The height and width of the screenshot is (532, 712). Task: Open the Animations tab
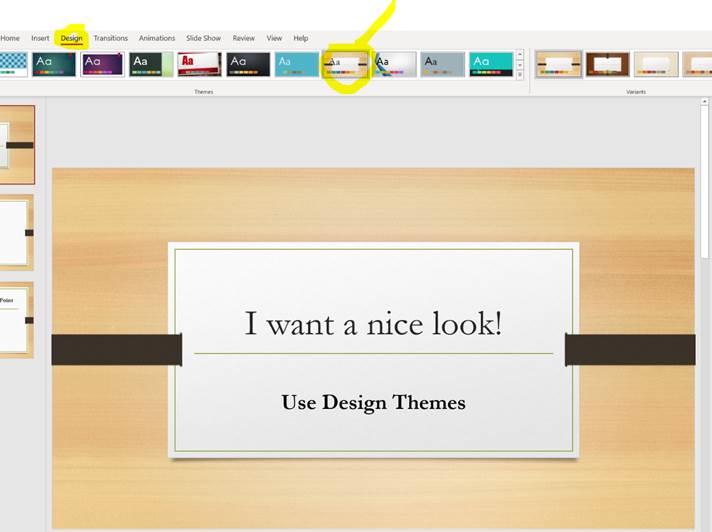click(157, 38)
